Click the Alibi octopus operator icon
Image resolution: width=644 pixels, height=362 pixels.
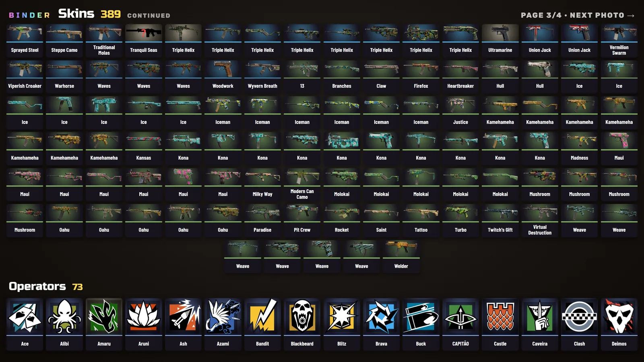click(64, 317)
